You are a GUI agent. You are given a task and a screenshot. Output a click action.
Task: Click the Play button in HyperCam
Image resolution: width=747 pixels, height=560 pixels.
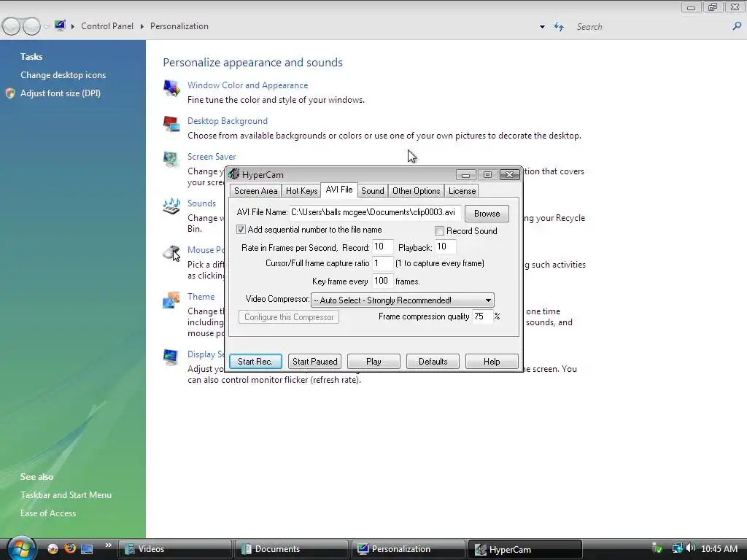point(374,362)
